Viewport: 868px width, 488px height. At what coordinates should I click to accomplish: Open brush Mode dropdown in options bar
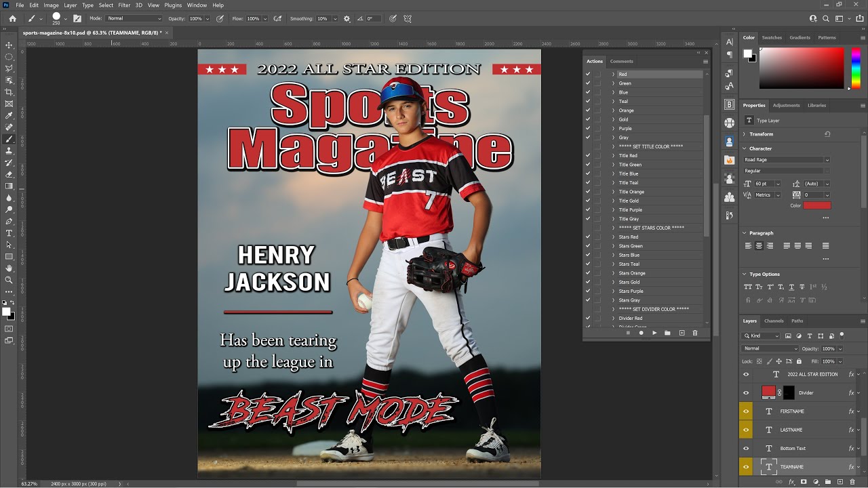click(134, 18)
